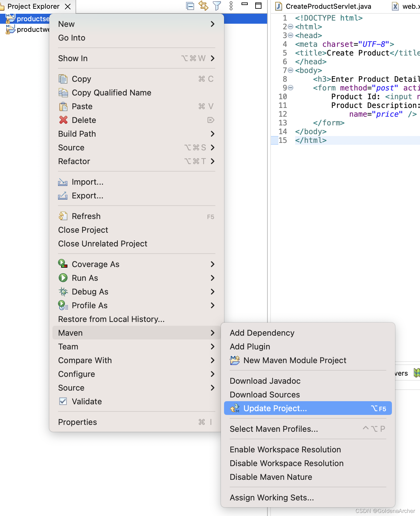Select Add Plugin in Maven submenu
The image size is (420, 516).
tap(308, 347)
